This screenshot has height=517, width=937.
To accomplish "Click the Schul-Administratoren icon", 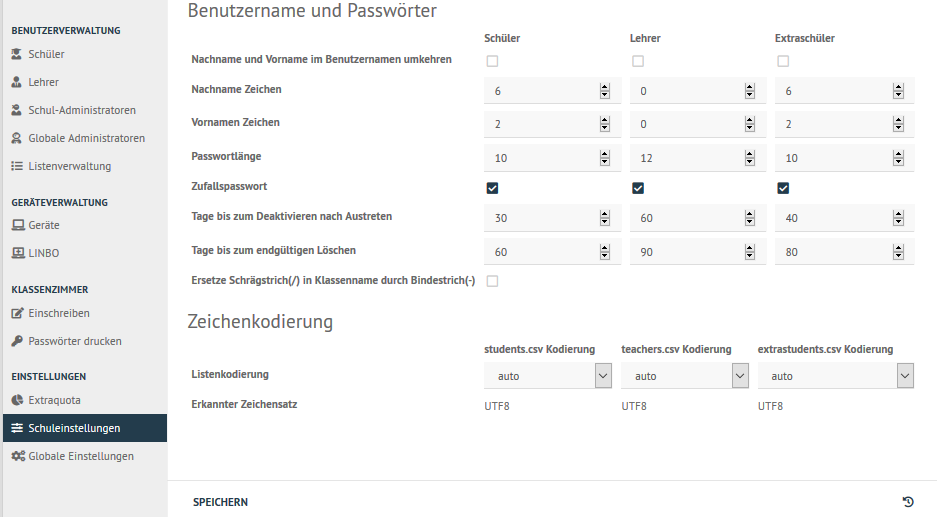I will [x=17, y=110].
